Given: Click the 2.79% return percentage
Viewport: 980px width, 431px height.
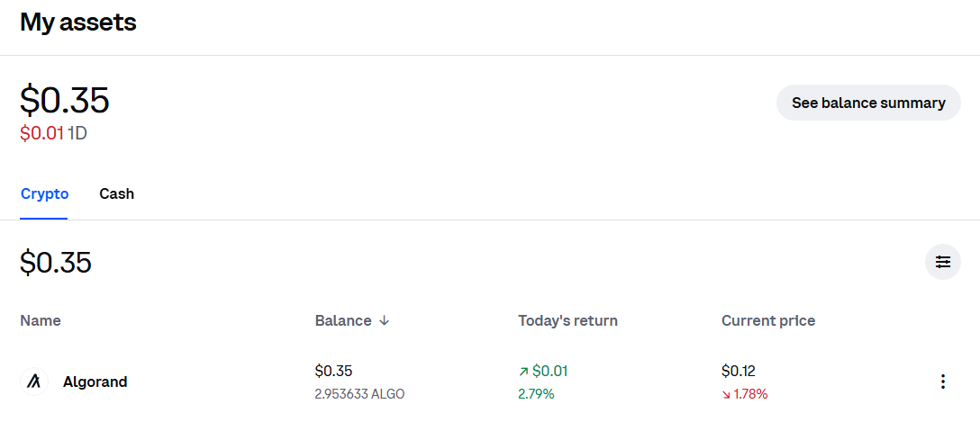Looking at the screenshot, I should pyautogui.click(x=536, y=394).
